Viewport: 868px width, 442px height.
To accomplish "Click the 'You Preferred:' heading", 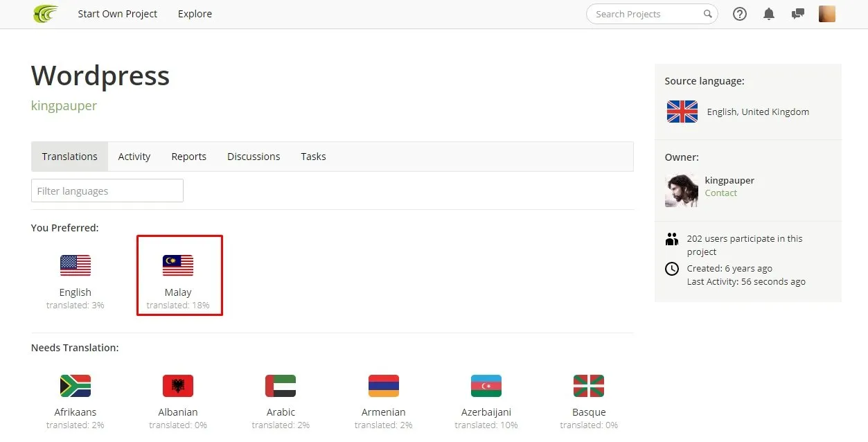I will [65, 228].
